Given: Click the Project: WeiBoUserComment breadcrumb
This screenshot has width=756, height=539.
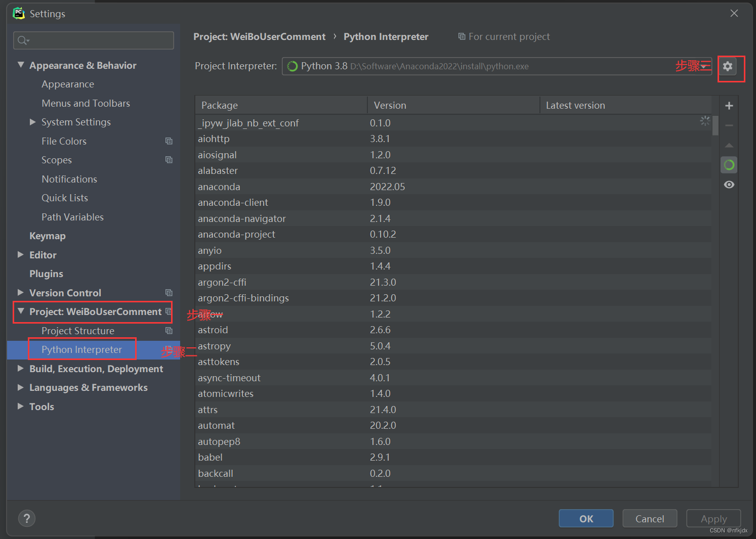Looking at the screenshot, I should click(260, 36).
